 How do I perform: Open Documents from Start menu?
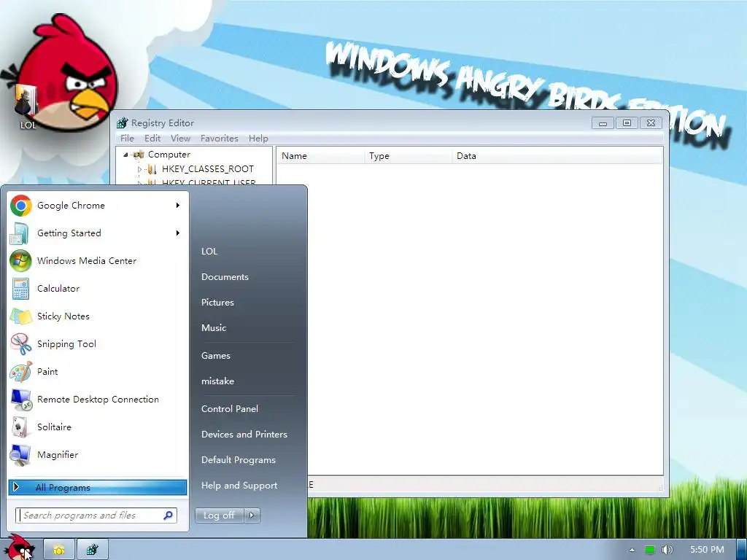point(225,276)
